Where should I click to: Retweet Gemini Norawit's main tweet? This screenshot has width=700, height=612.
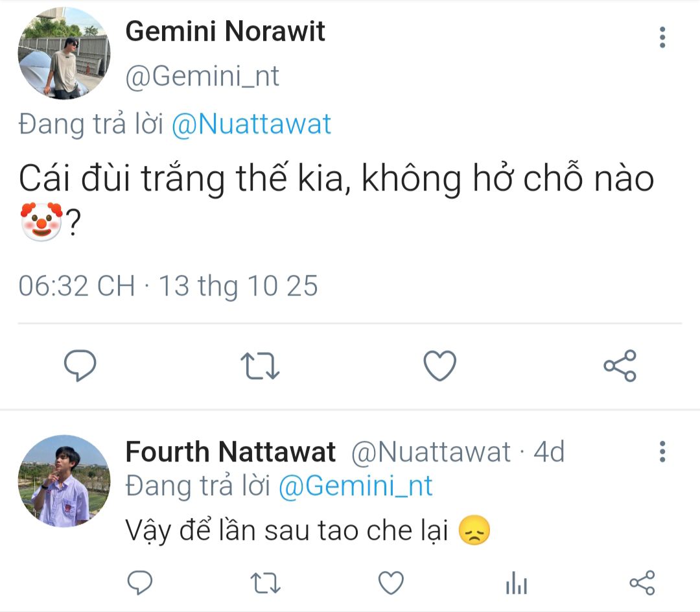260,366
